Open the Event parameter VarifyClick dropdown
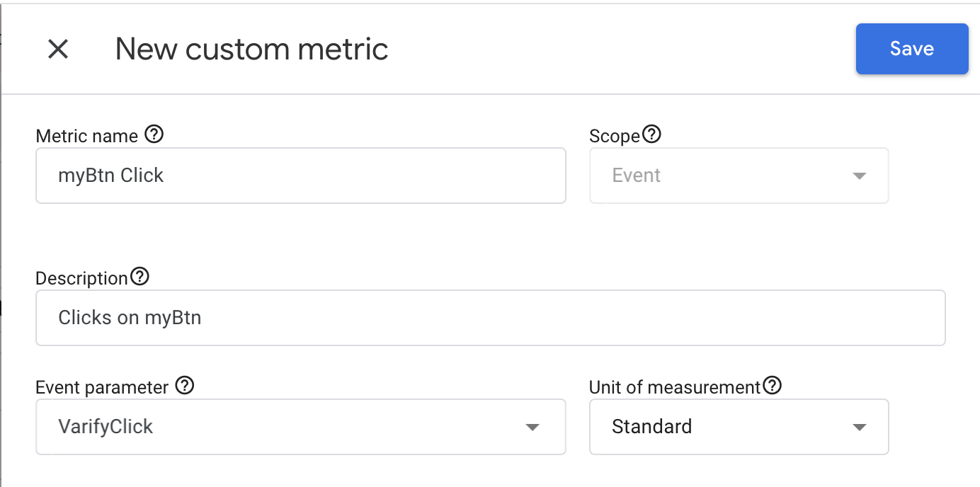This screenshot has height=487, width=980. pyautogui.click(x=301, y=427)
